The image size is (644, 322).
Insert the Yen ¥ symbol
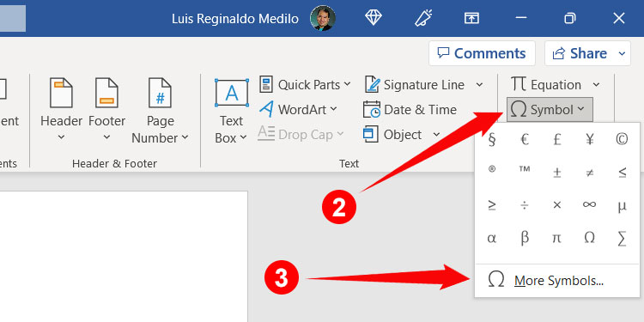(589, 140)
